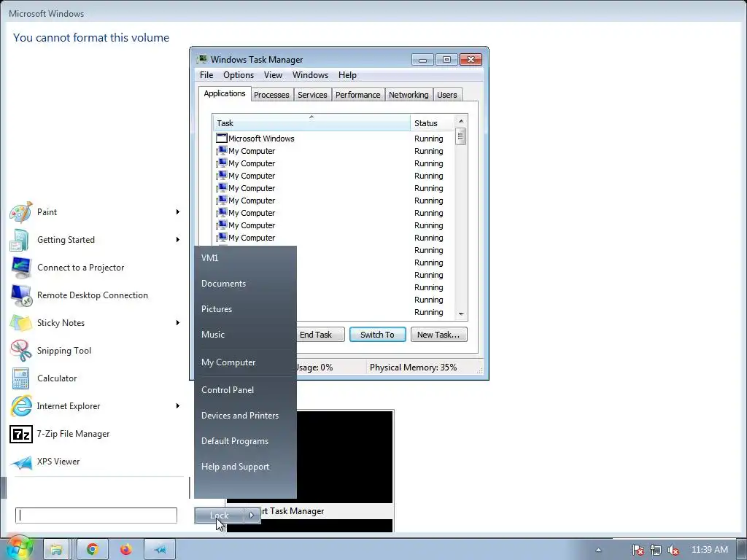The width and height of the screenshot is (747, 560).
Task: Click the New Task... button
Action: (438, 335)
